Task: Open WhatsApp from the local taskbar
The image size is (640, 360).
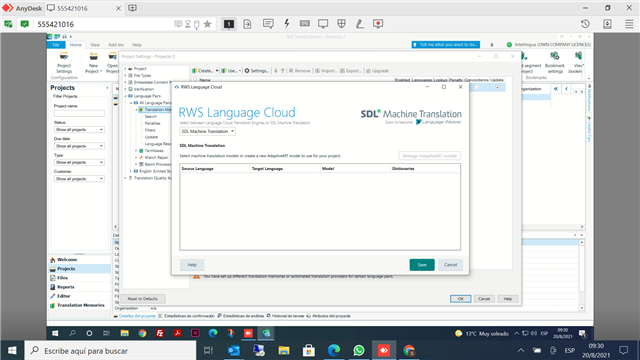Action: pos(359,350)
